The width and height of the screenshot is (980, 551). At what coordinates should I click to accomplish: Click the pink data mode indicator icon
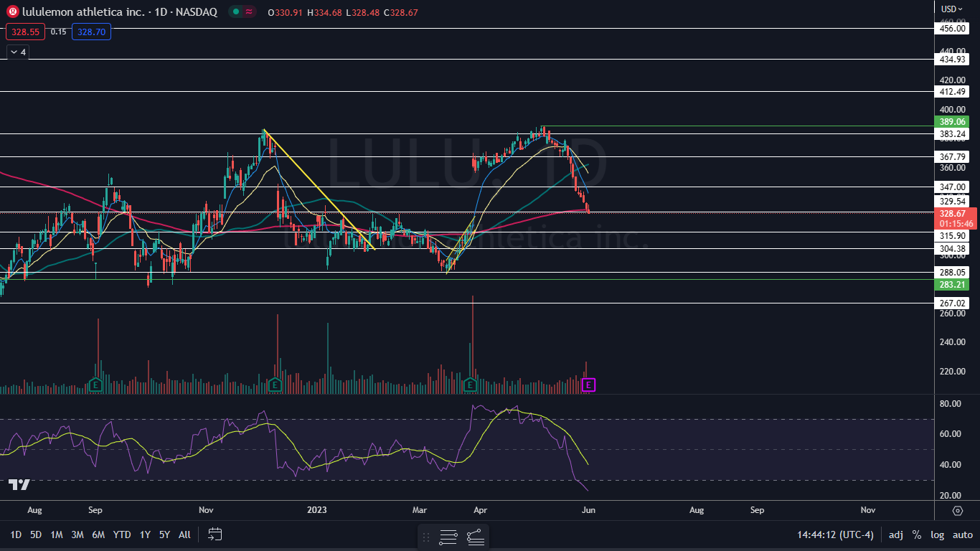(249, 12)
